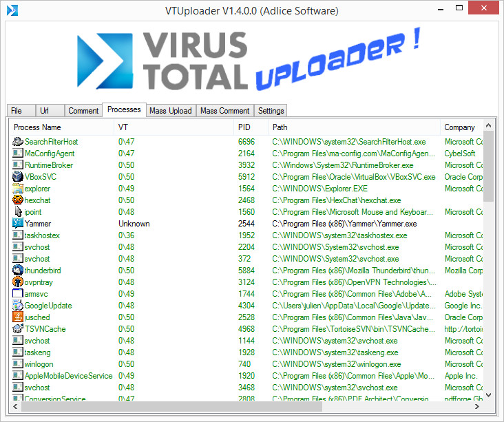Select the thunderbird process name

coord(43,271)
